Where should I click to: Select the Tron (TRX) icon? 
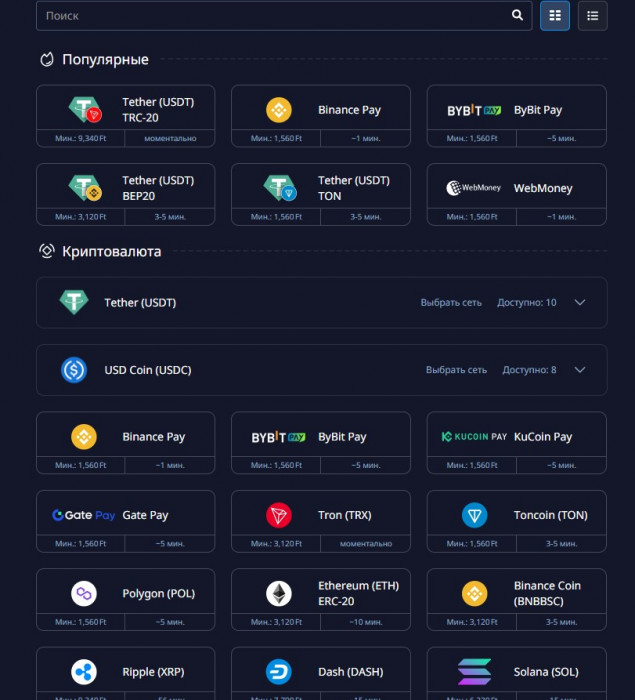point(279,515)
